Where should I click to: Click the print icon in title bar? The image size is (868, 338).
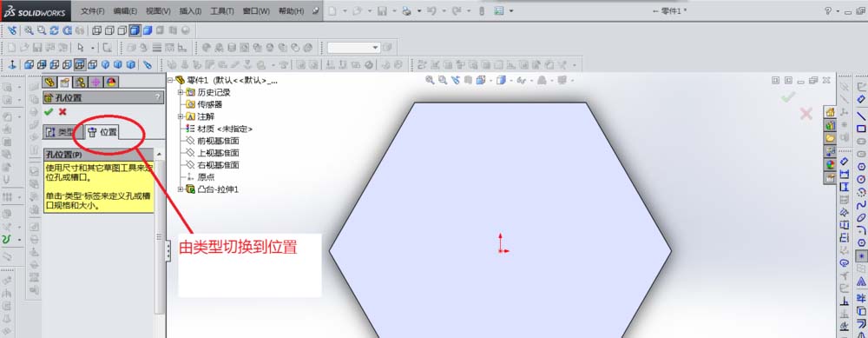coord(406,10)
